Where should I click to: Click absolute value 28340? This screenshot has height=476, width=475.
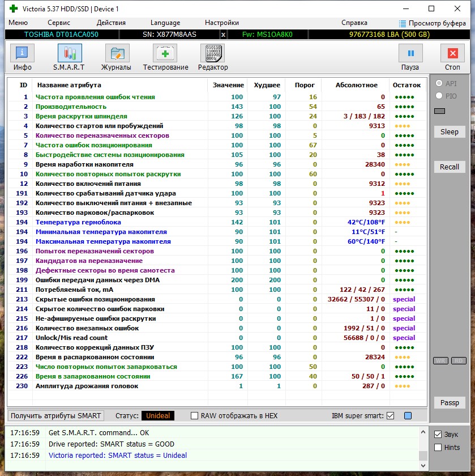375,164
